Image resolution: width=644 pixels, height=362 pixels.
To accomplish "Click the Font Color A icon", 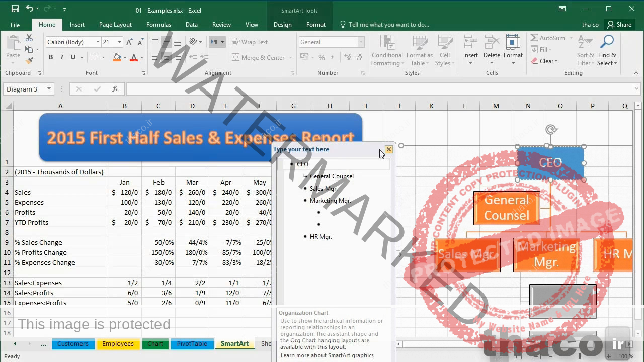I will coord(133,57).
